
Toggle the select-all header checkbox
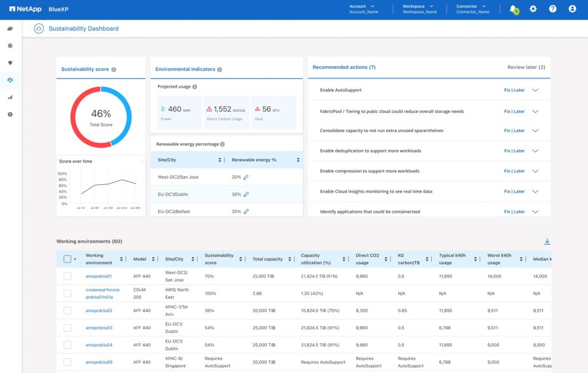coord(67,259)
